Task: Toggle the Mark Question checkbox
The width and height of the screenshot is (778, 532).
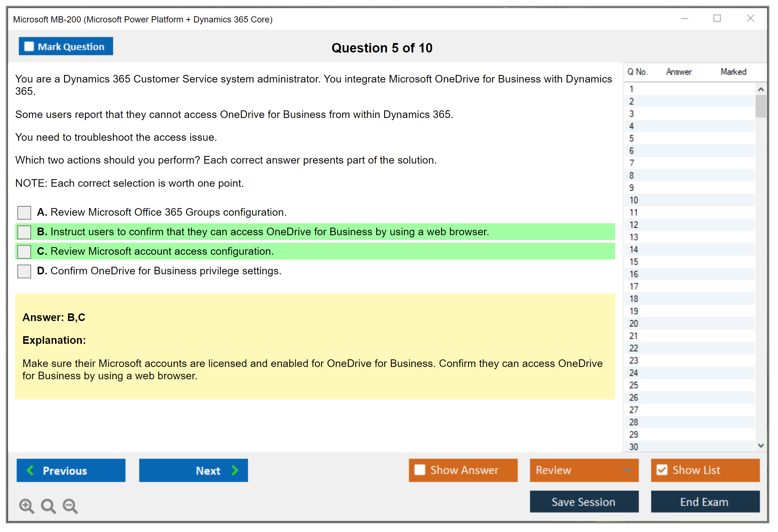Action: pyautogui.click(x=29, y=46)
